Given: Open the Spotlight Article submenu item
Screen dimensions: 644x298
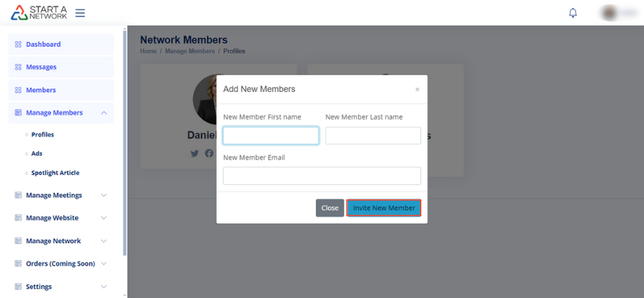Looking at the screenshot, I should (55, 173).
